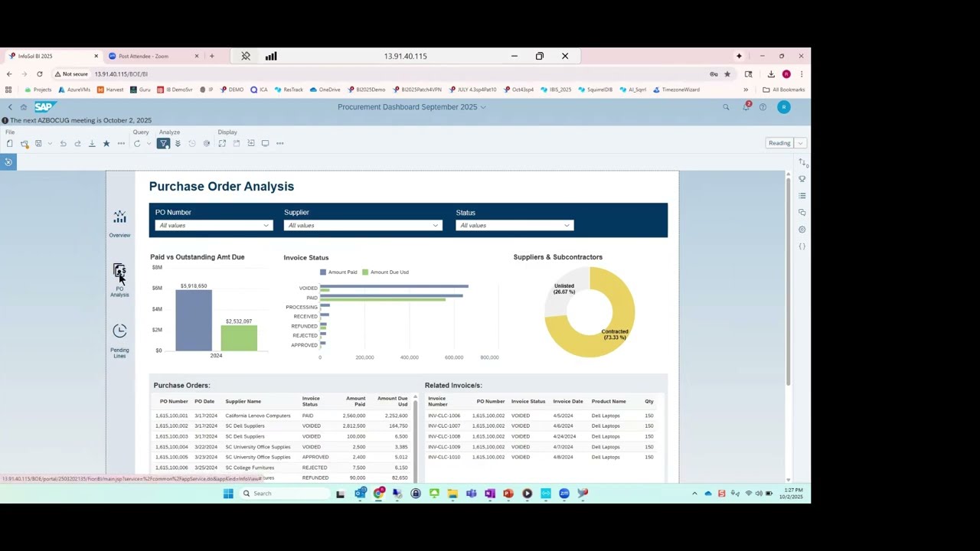Click the fullscreen display icon
Image resolution: width=980 pixels, height=551 pixels.
tap(222, 143)
